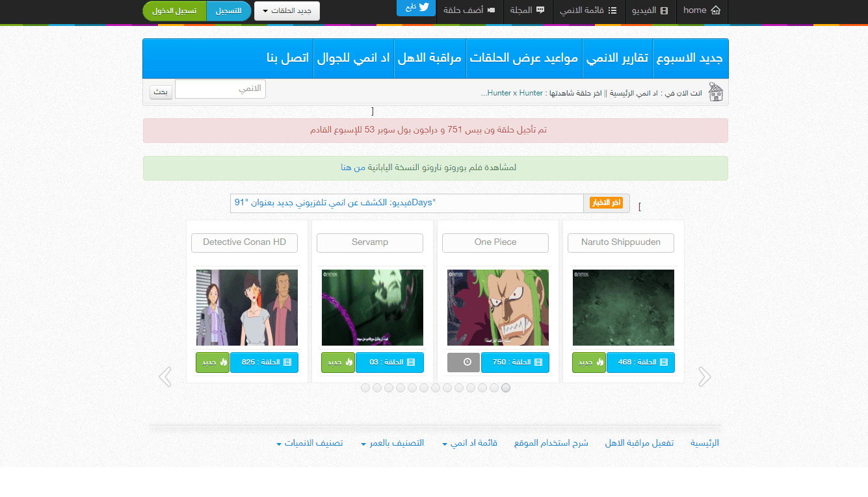Image resolution: width=868 pixels, height=497 pixels.
Task: Click the house icon near the breadcrumb bar
Action: point(716,92)
